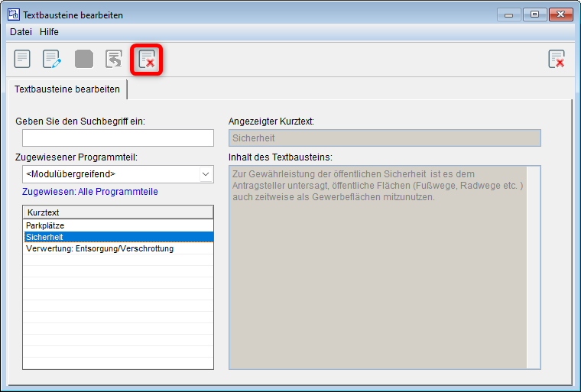This screenshot has height=392, width=581.
Task: Click the grayed-out save icon
Action: pyautogui.click(x=83, y=59)
